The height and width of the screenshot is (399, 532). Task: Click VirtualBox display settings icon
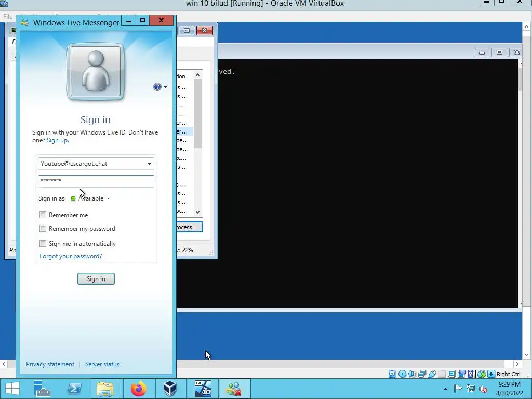click(451, 374)
